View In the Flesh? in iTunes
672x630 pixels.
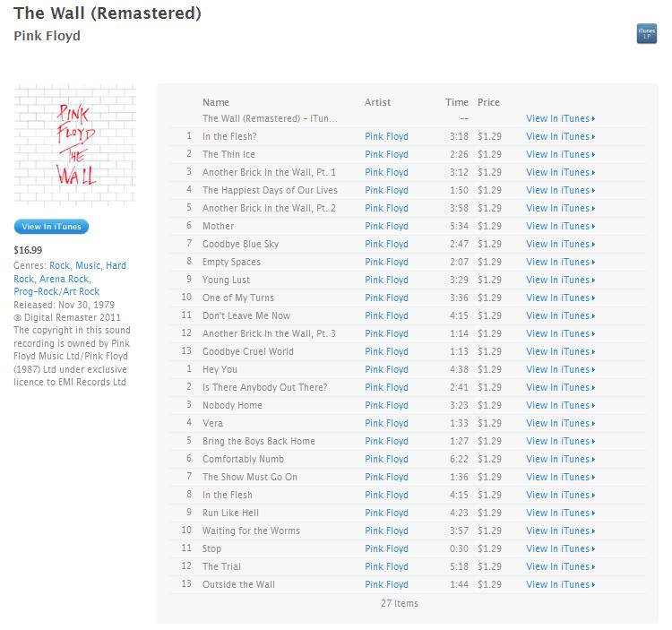pos(560,137)
